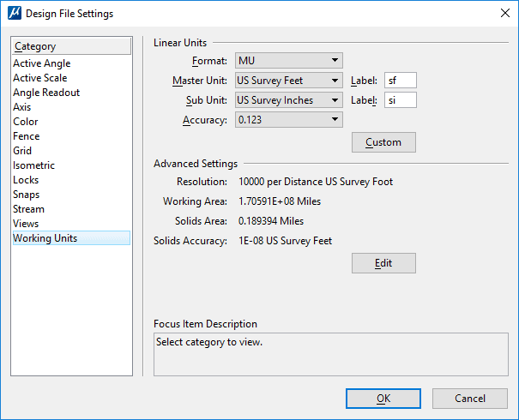
Task: Open the Sub Unit dropdown
Action: click(x=288, y=100)
